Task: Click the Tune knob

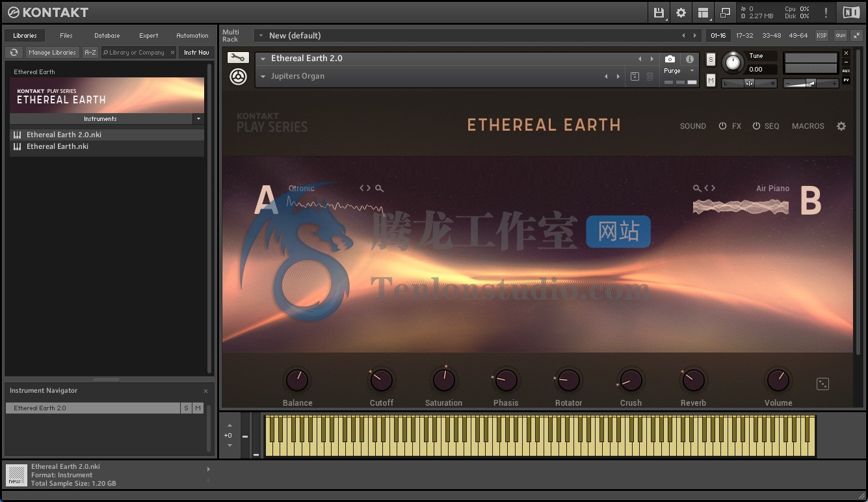Action: click(733, 62)
